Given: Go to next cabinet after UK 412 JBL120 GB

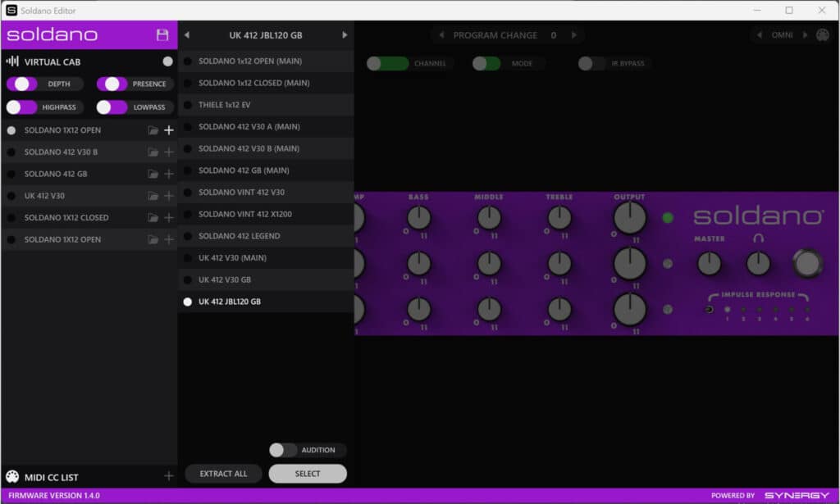Looking at the screenshot, I should (345, 34).
